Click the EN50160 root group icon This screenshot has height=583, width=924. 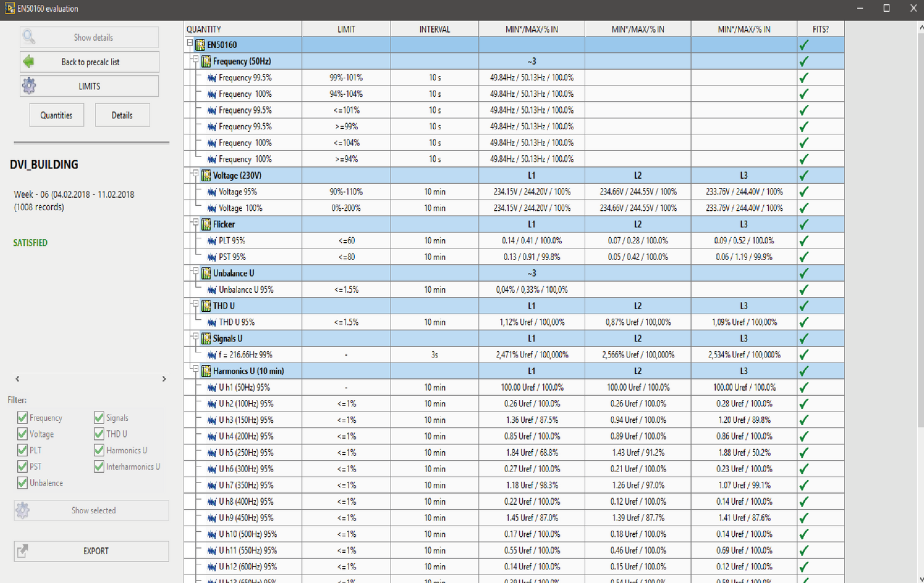point(200,45)
